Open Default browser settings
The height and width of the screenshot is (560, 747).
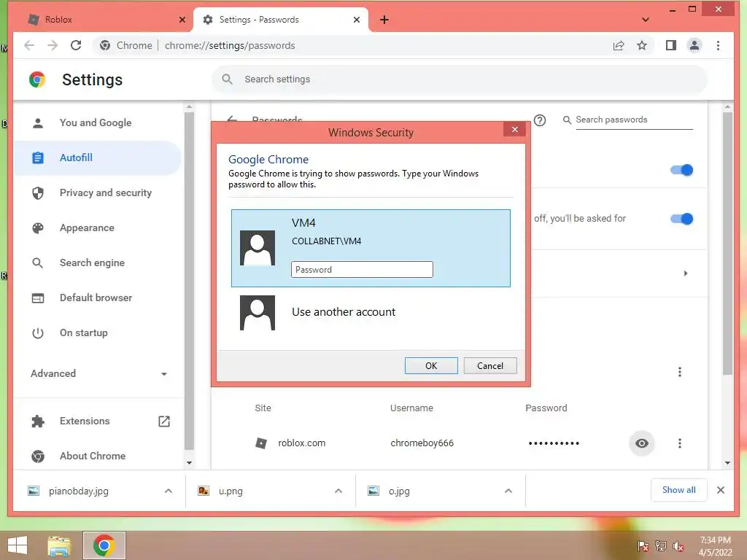click(x=98, y=297)
